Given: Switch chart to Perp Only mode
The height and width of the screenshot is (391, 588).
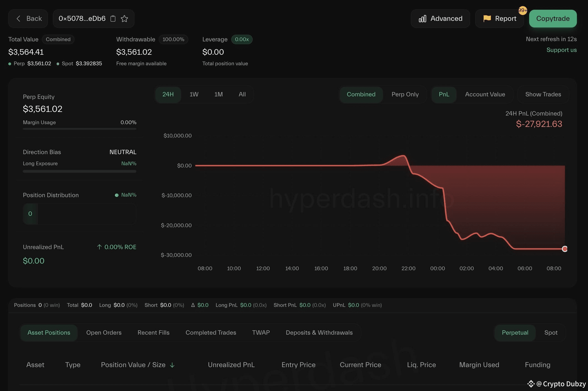Looking at the screenshot, I should [405, 94].
